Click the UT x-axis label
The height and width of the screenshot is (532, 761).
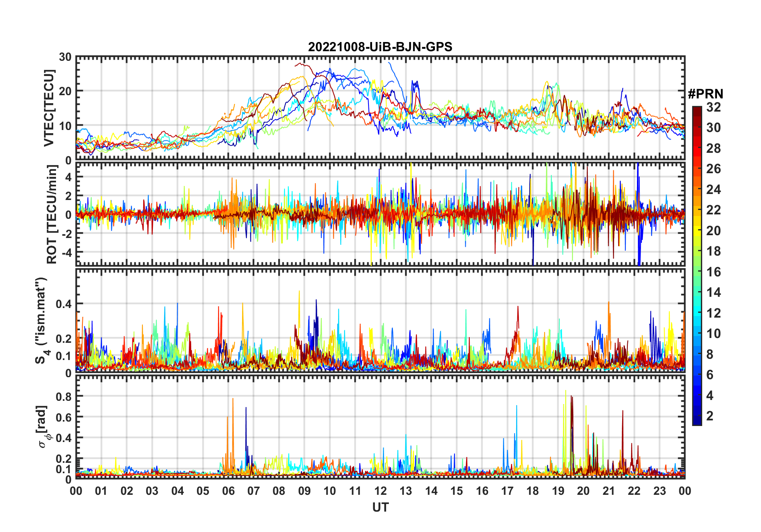(380, 508)
